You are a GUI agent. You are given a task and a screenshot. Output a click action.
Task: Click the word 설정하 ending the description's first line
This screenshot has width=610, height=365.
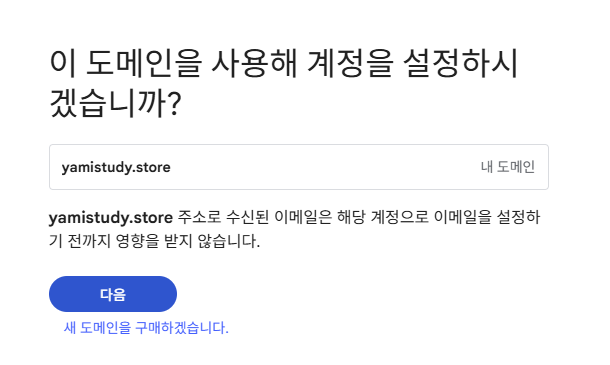[518, 217]
